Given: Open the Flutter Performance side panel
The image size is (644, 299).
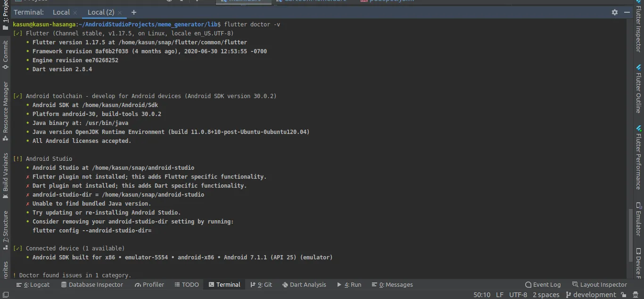Looking at the screenshot, I should point(639,158).
